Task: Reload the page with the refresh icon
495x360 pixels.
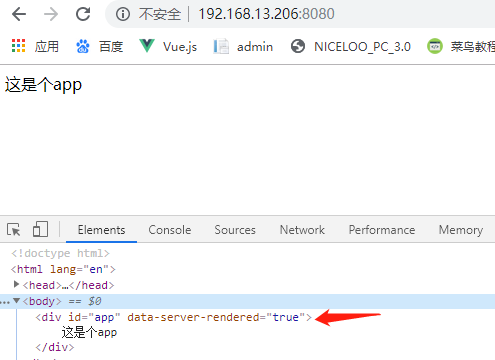Action: click(83, 14)
